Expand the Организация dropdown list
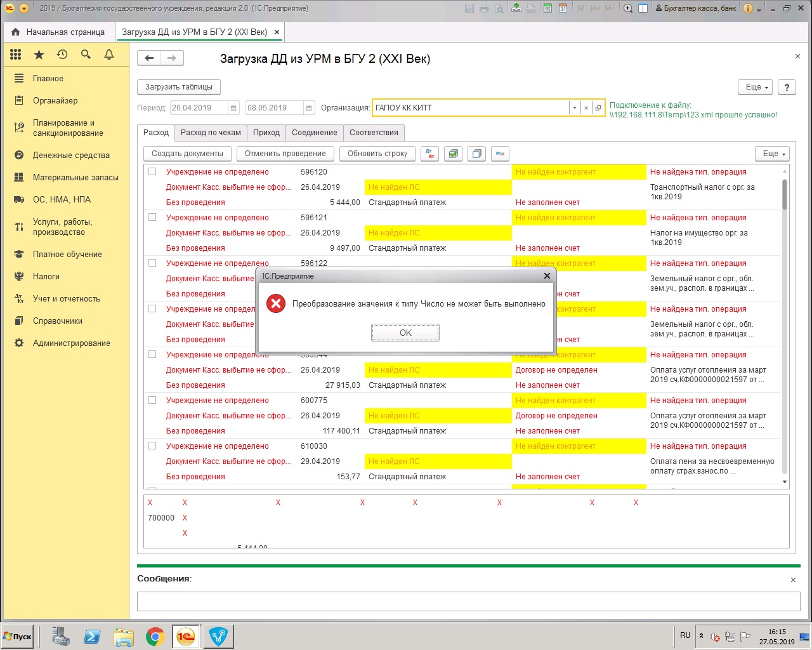 click(x=575, y=108)
